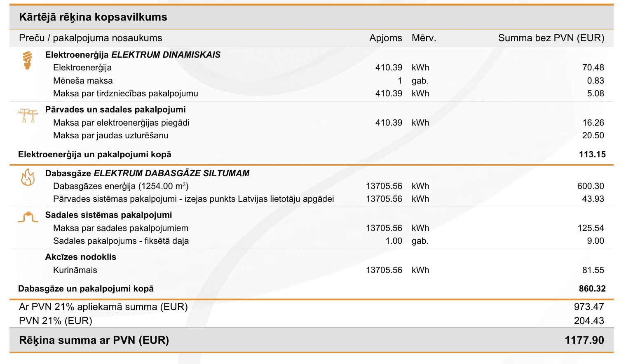The height and width of the screenshot is (364, 626).
Task: Click the 'Summa bez PVN (EUR)' column header
Action: pyautogui.click(x=551, y=38)
